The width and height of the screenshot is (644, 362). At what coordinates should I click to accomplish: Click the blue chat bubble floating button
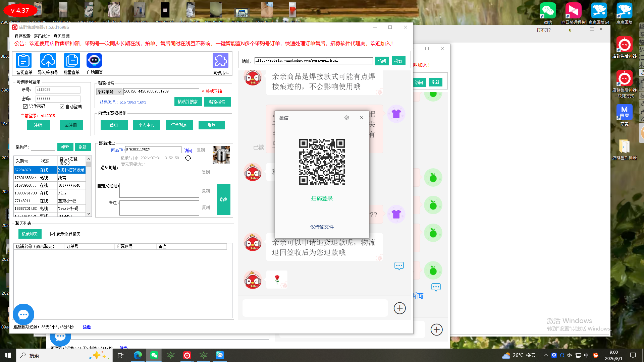click(23, 314)
